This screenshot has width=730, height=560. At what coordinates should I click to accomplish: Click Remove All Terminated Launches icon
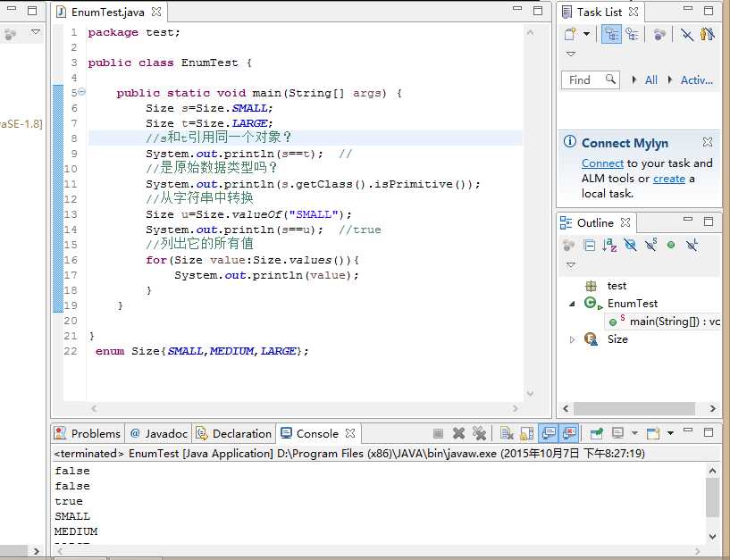[x=479, y=433]
